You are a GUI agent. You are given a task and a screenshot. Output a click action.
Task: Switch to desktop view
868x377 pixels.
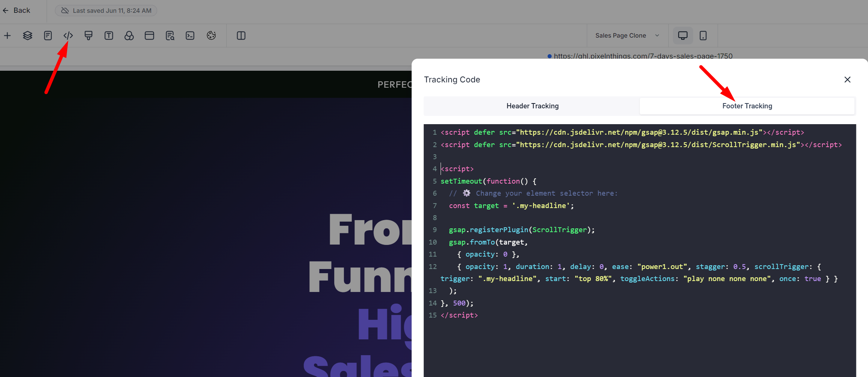pos(683,35)
